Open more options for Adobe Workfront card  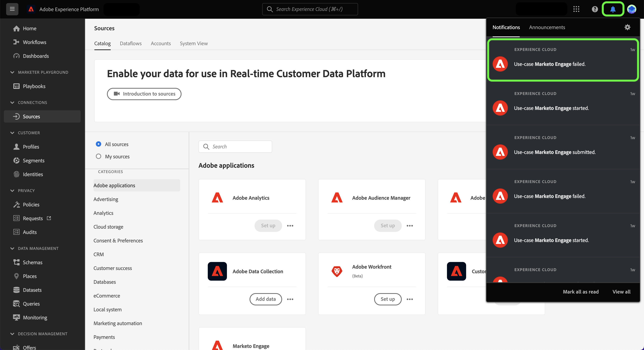pyautogui.click(x=410, y=299)
